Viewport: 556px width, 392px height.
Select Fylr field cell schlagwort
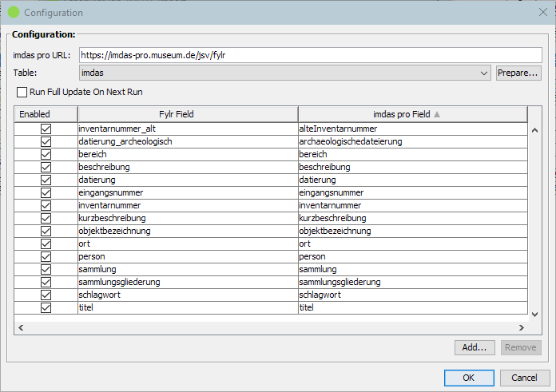click(188, 295)
